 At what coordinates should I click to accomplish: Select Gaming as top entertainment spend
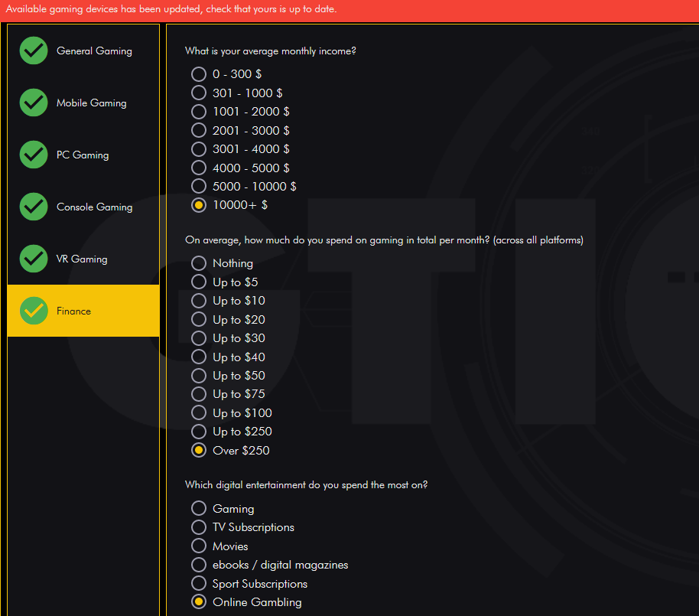[x=199, y=508]
